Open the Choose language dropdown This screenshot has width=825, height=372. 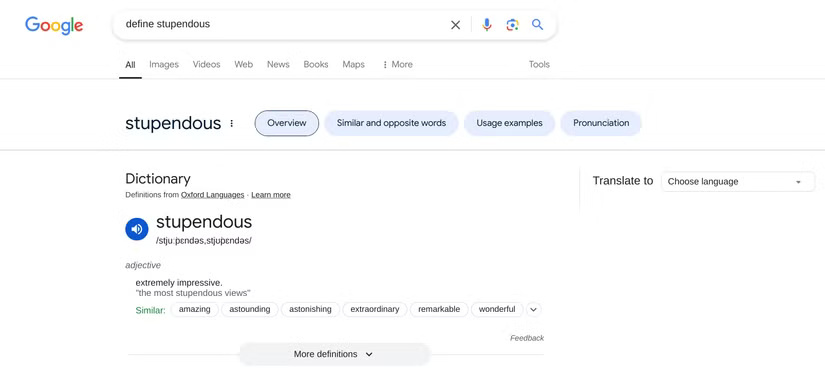click(738, 182)
